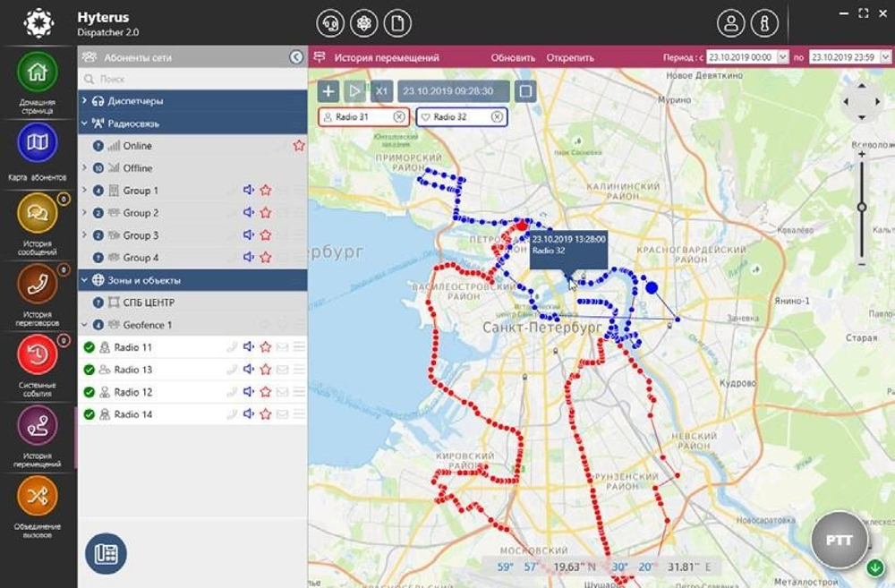Open system events clock icon
The width and height of the screenshot is (895, 588).
click(37, 354)
